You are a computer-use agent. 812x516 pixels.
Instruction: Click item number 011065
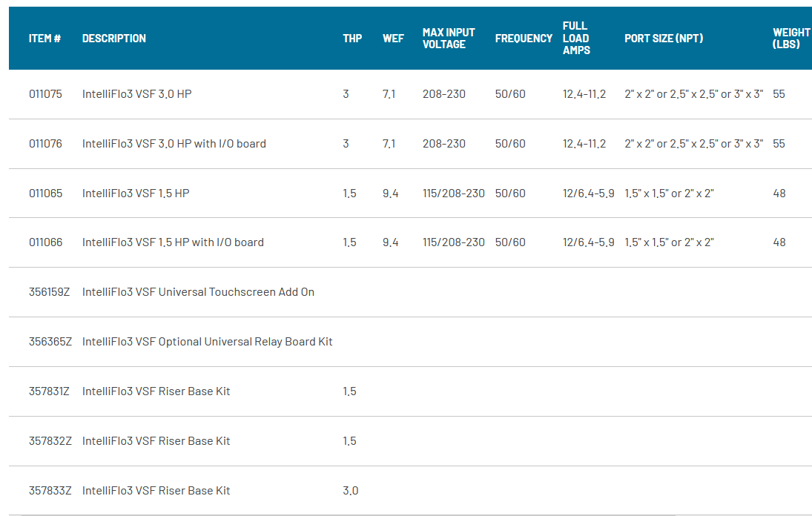point(45,193)
